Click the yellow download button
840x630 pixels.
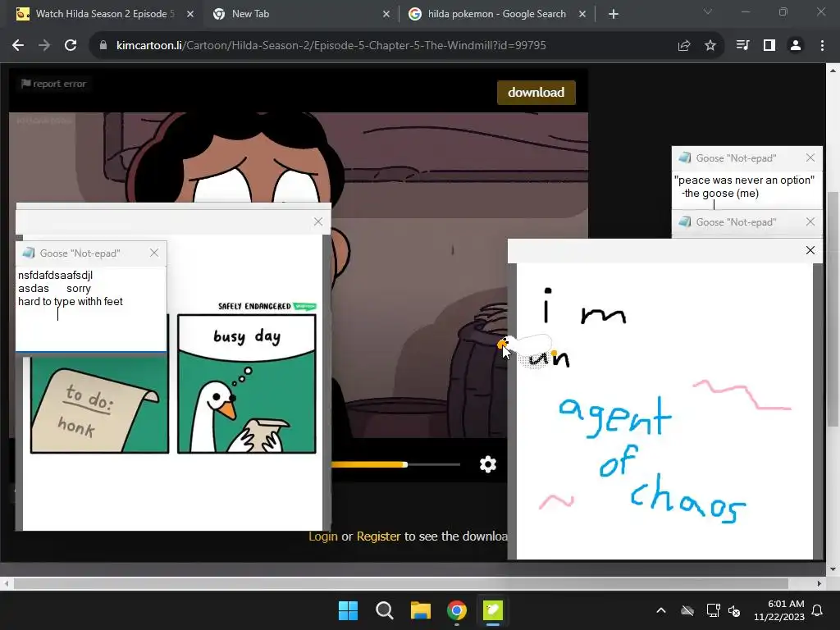(x=536, y=92)
